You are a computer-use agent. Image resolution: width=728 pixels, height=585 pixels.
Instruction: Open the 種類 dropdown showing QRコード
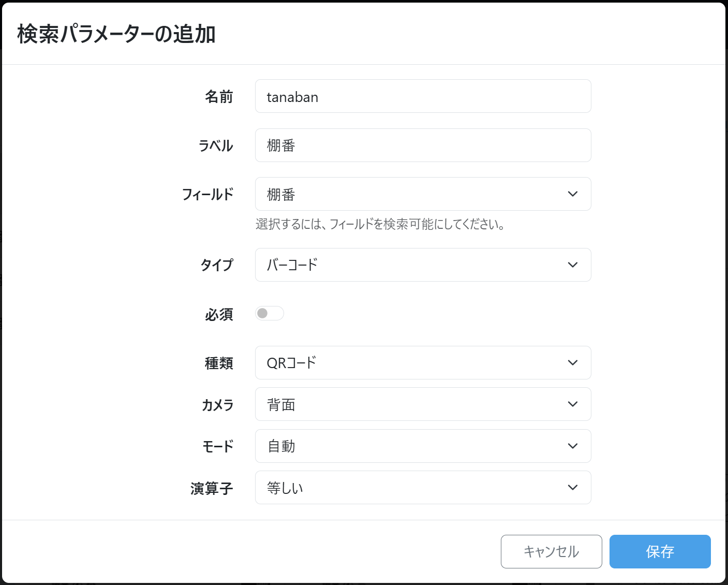414,363
